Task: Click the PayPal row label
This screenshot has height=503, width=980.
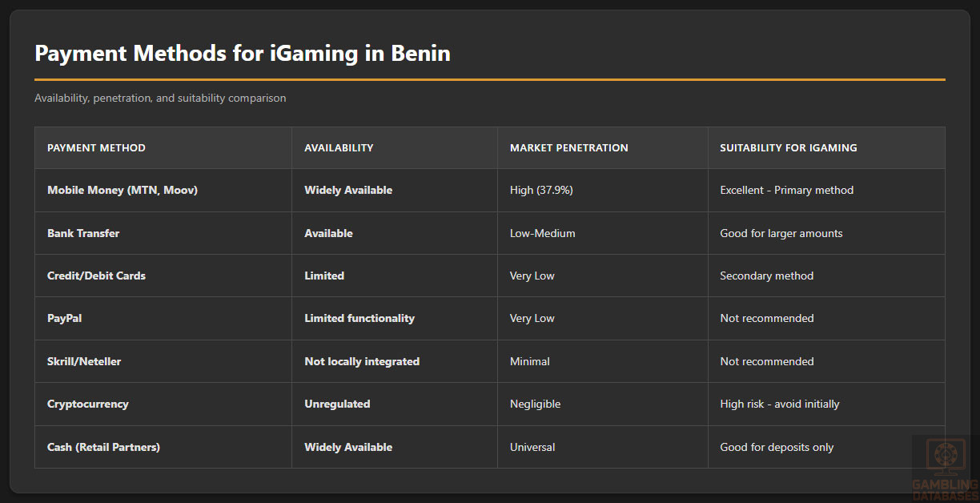Action: click(x=64, y=319)
